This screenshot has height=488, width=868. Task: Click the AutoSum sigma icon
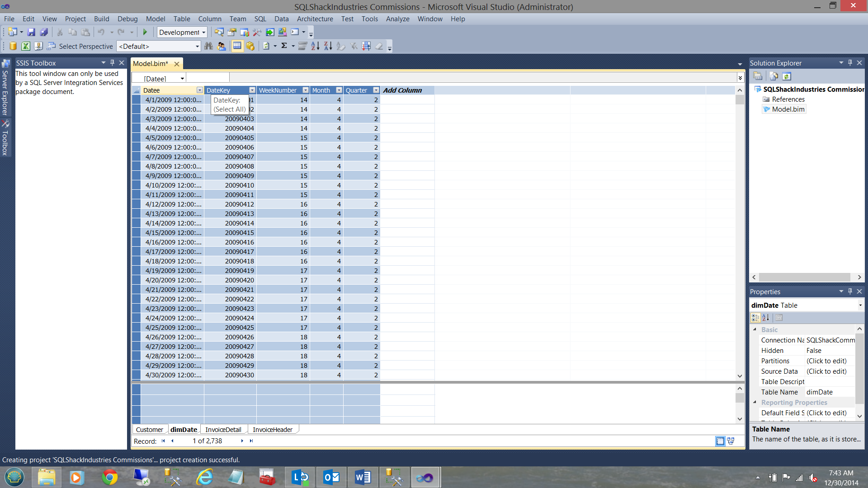pyautogui.click(x=284, y=46)
